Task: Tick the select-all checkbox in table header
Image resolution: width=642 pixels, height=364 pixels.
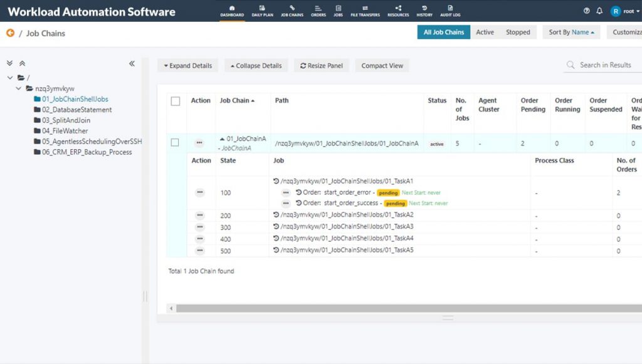Action: pyautogui.click(x=176, y=101)
